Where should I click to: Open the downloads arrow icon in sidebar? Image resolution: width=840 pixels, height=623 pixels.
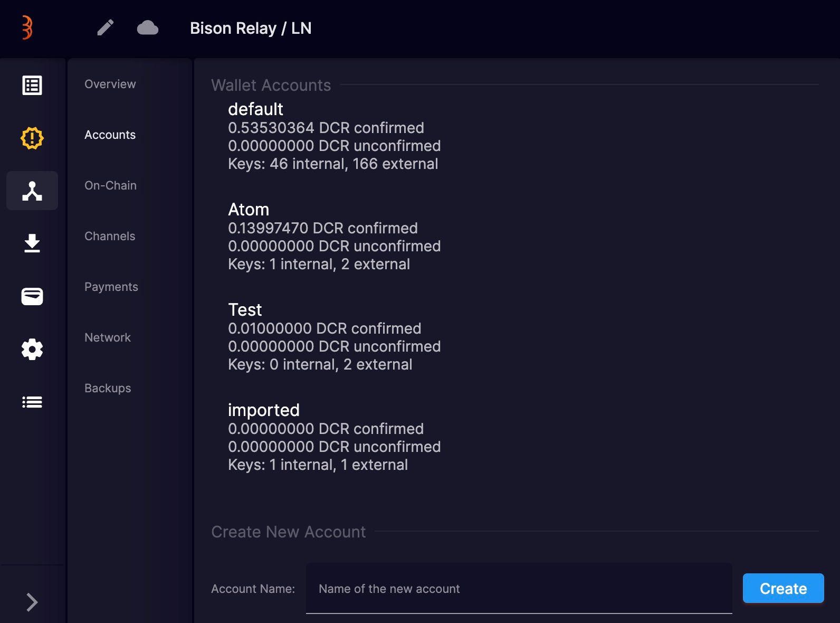32,243
